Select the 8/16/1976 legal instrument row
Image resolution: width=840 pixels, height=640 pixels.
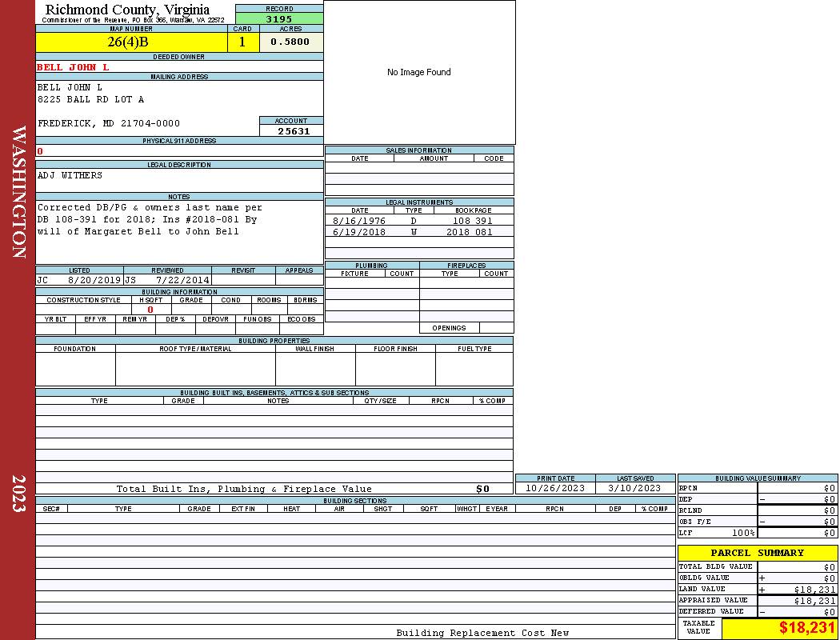click(418, 221)
